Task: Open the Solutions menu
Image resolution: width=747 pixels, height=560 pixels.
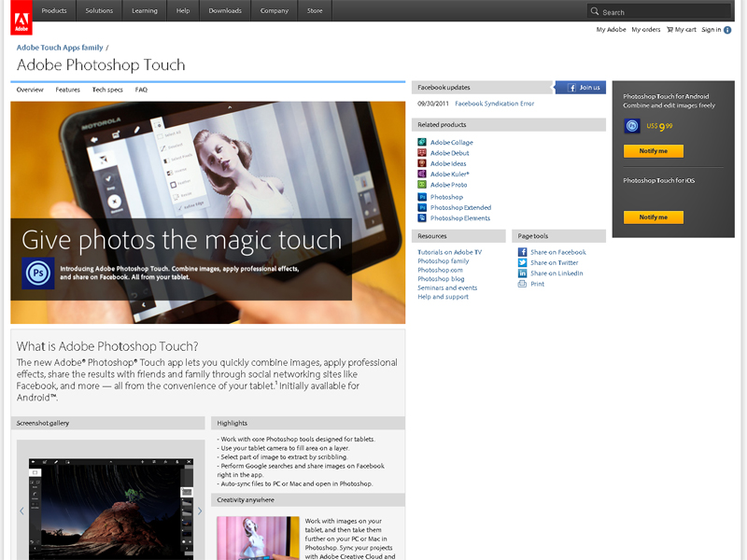Action: 99,10
